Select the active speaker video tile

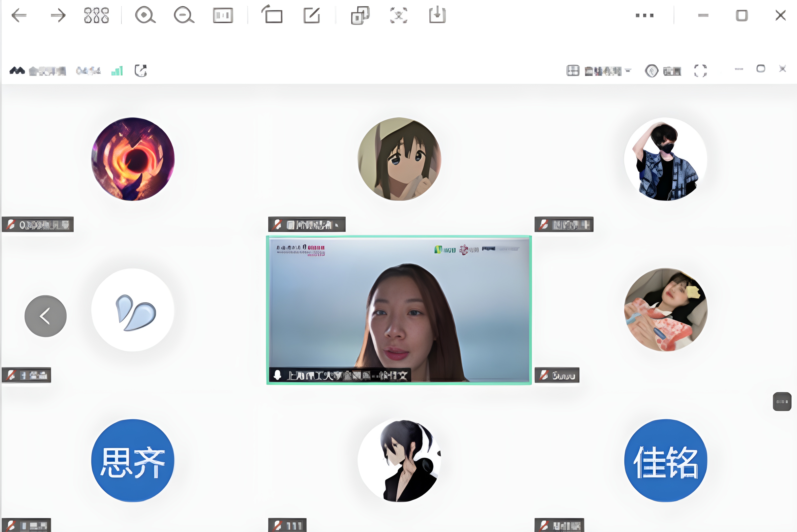coord(399,309)
